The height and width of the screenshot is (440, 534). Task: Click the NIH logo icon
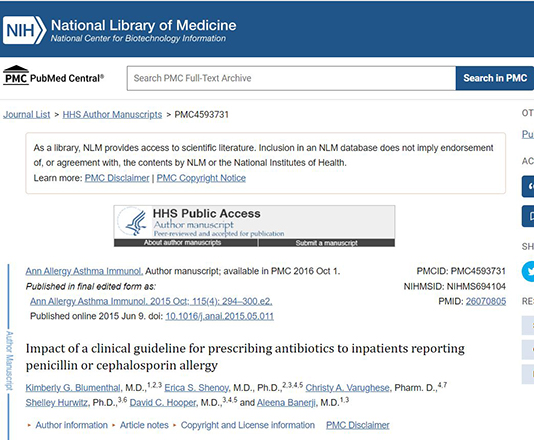25,30
